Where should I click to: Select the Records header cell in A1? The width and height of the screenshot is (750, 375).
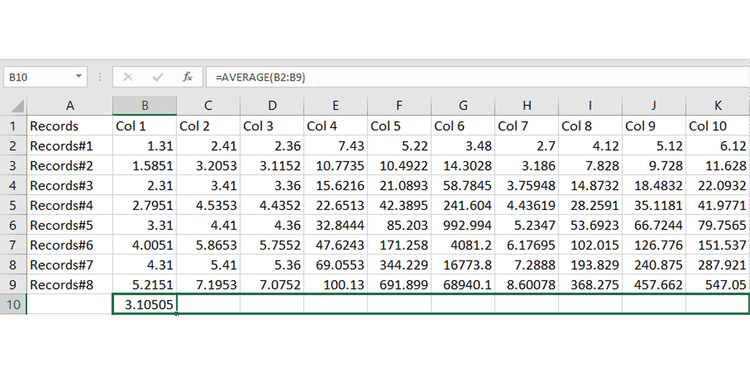pyautogui.click(x=70, y=126)
